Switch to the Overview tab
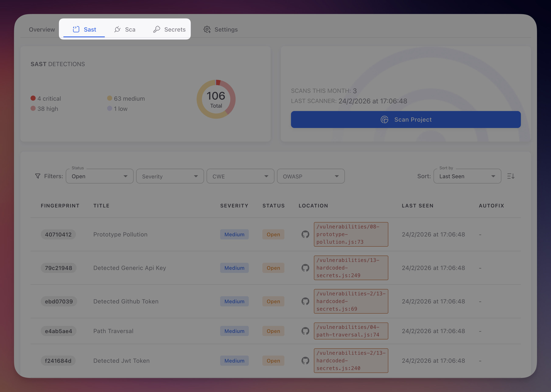This screenshot has height=392, width=551. (x=42, y=29)
